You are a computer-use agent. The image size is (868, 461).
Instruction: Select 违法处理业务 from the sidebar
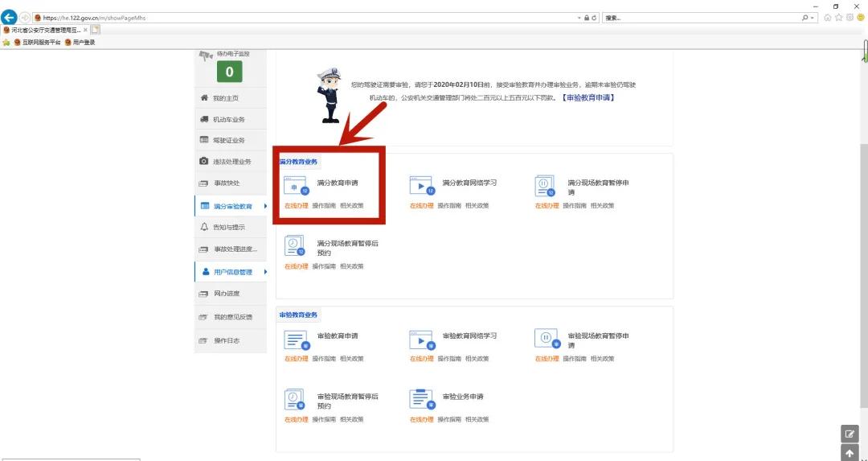(231, 162)
